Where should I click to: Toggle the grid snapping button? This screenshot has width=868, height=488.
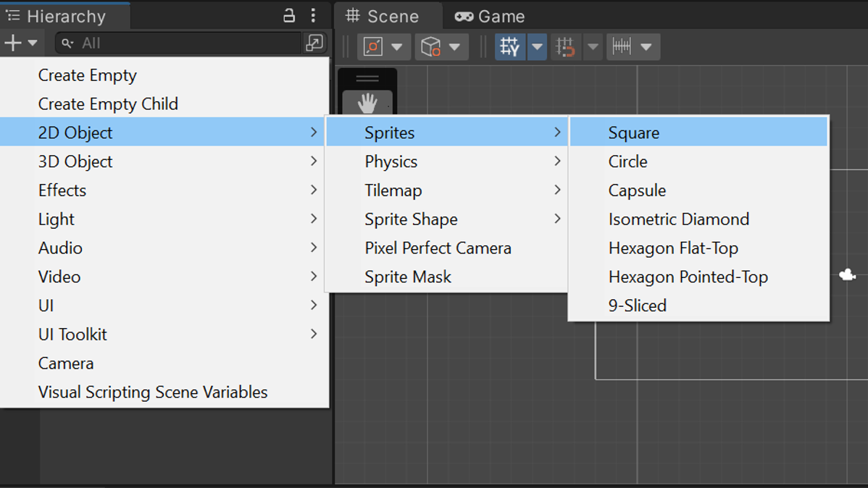point(565,46)
